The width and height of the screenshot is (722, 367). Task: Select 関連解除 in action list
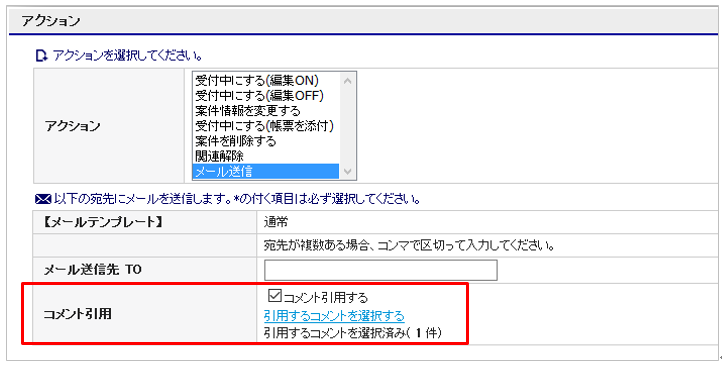(x=266, y=156)
